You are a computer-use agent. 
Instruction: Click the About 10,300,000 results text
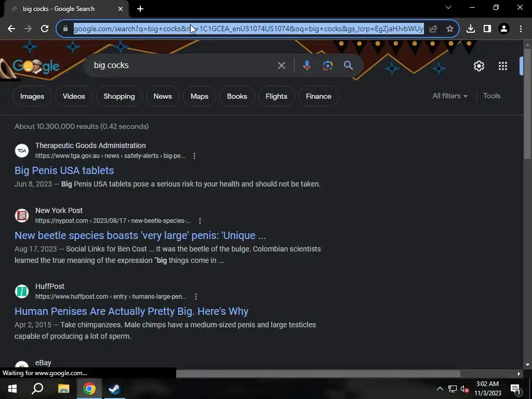pos(82,127)
